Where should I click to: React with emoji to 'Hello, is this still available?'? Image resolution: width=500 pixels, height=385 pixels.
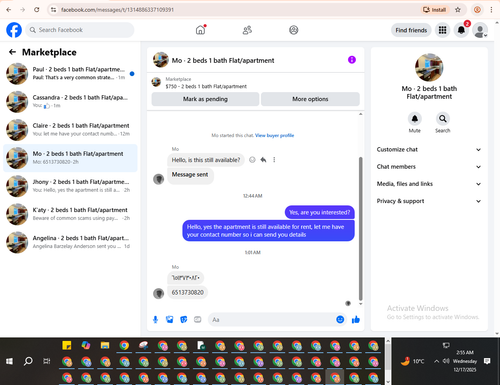[252, 160]
